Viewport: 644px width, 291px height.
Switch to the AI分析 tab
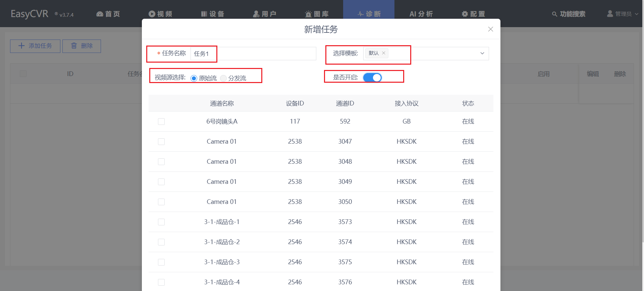(421, 14)
